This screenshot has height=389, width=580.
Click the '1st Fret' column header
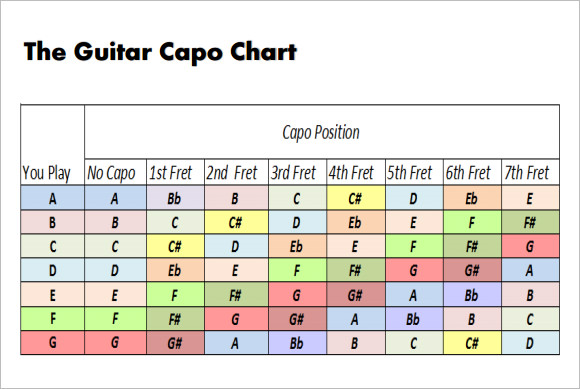(x=175, y=173)
